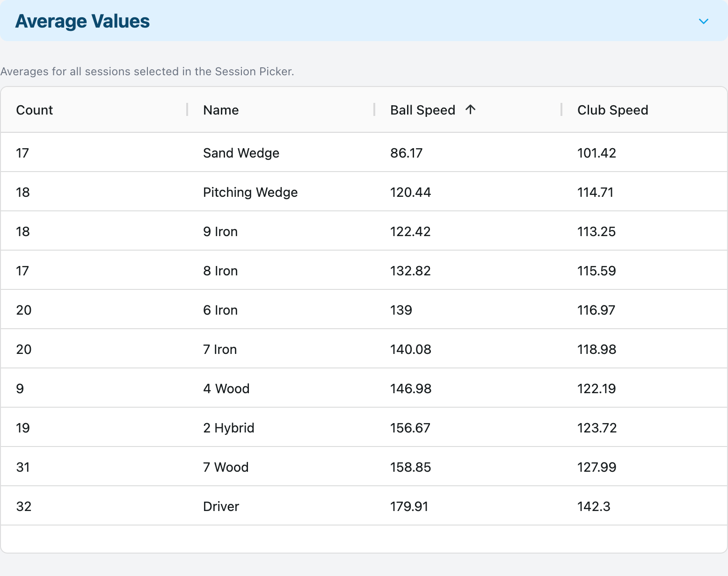Screen dimensions: 728x576
Task: Click the count 18 in 9 Iron row
Action: 23,231
